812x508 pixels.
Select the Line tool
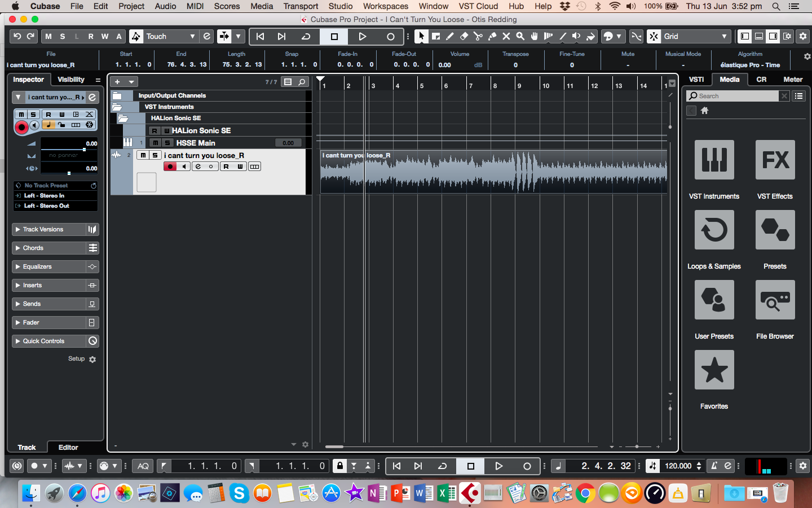[x=562, y=36]
